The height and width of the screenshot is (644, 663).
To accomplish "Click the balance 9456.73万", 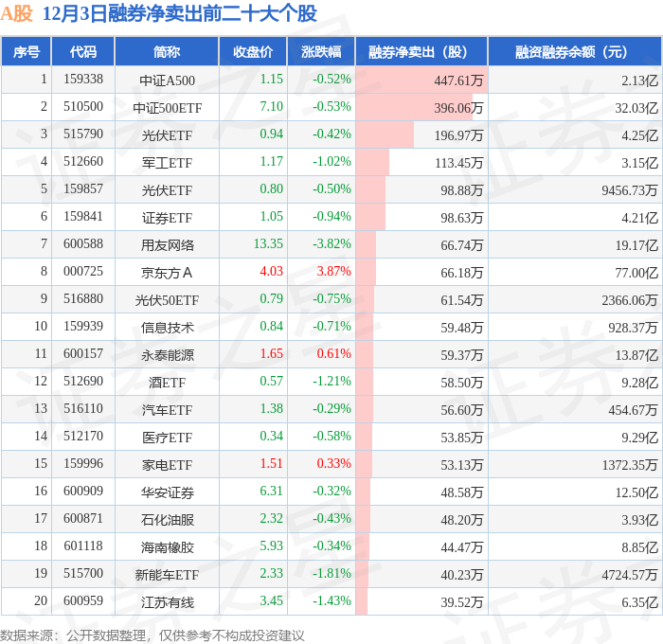I will tap(630, 190).
